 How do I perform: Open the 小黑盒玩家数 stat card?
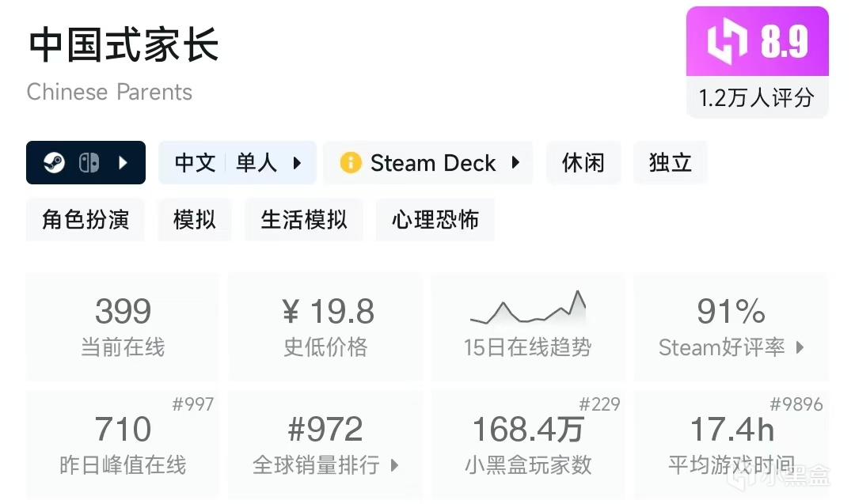coord(528,444)
